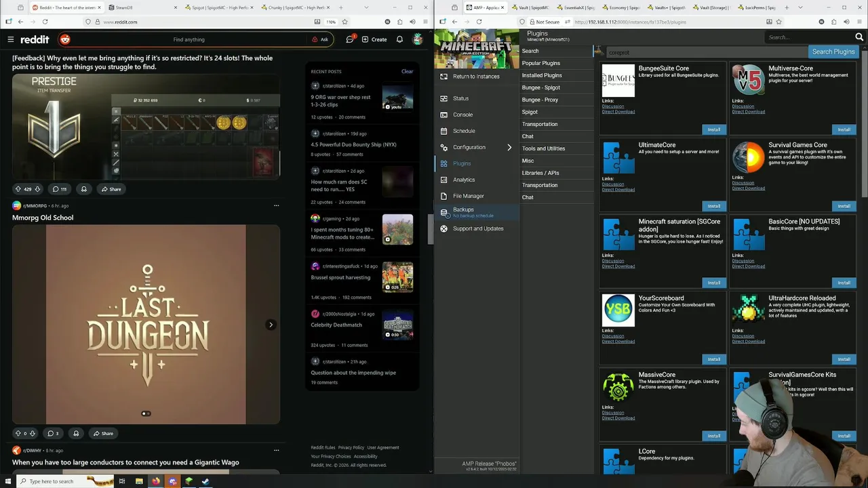The width and height of the screenshot is (868, 488).
Task: Open Windows Start menu
Action: 7,481
